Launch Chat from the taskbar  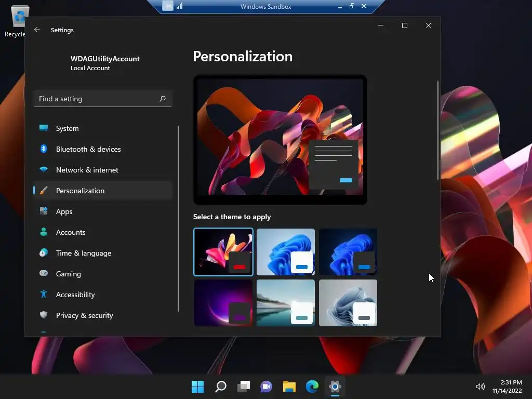(267, 387)
